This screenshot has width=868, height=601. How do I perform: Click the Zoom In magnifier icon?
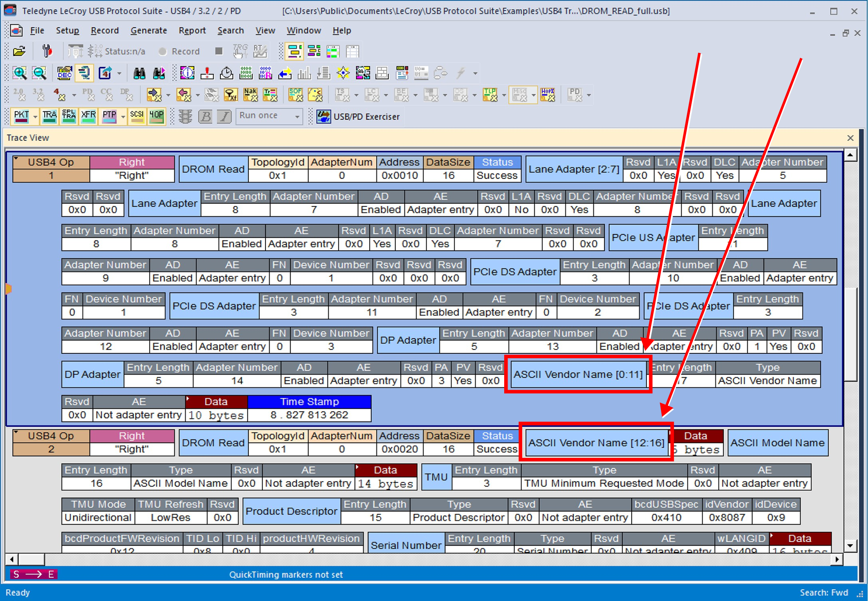(x=19, y=73)
